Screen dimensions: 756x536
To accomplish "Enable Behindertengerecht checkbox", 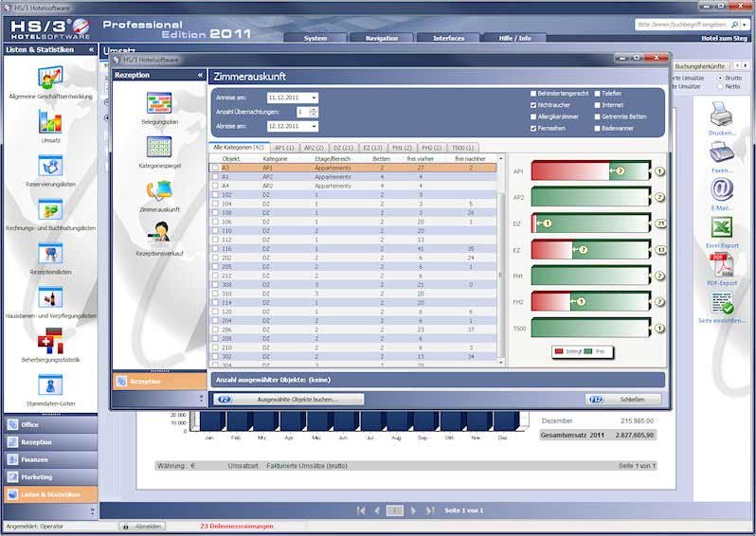I will tap(533, 94).
